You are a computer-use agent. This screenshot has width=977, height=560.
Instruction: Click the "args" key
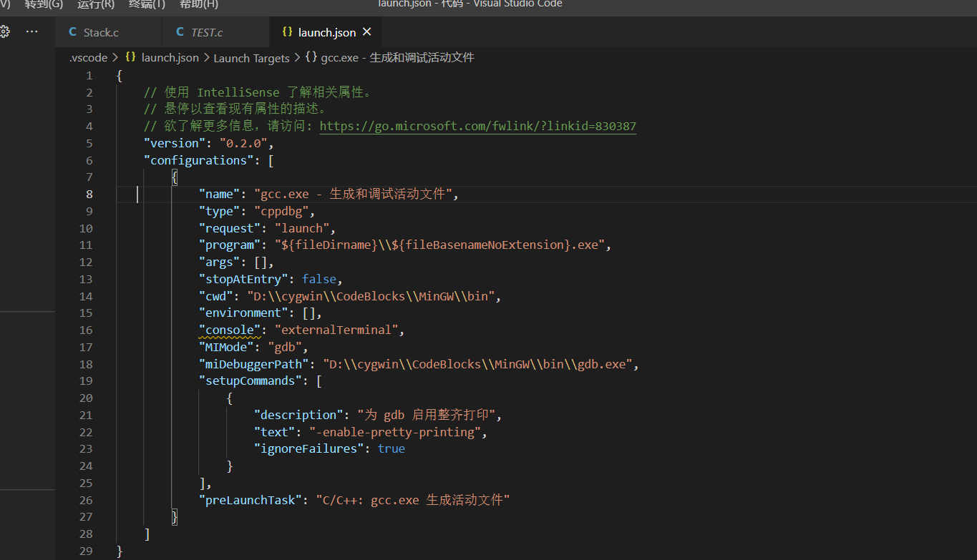[x=219, y=262]
